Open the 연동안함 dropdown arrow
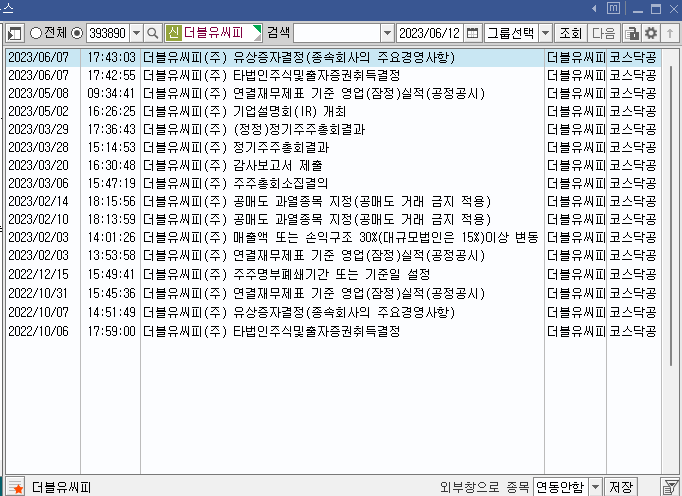Screen dimensions: 682x496 [x=595, y=486]
